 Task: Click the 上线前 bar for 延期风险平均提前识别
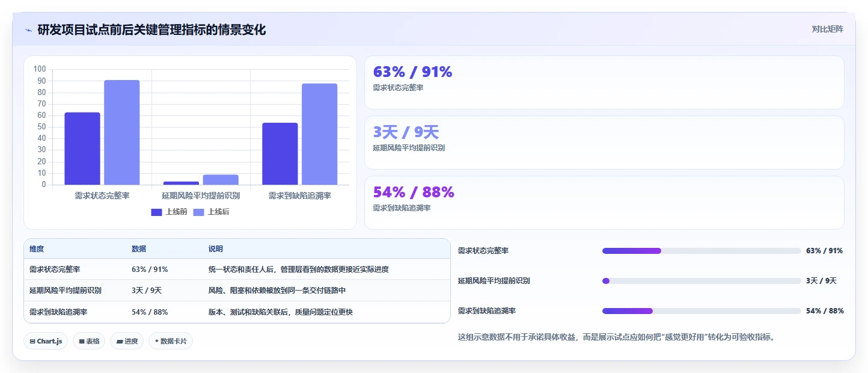click(x=181, y=183)
